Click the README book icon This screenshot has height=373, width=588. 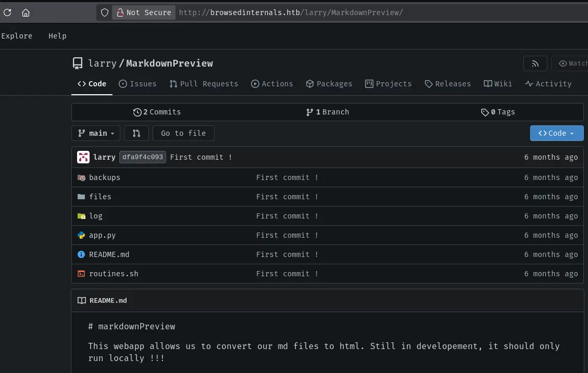(x=82, y=301)
